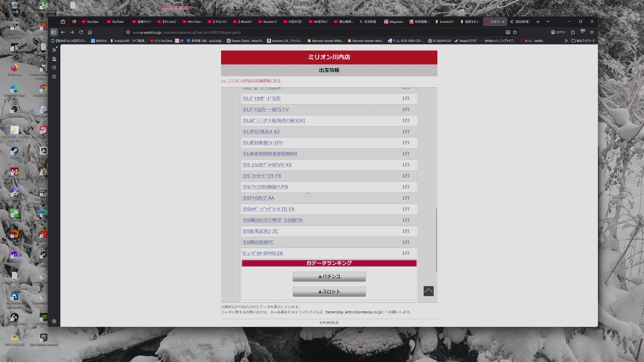
Task: Bookmark this page with the star icon
Action: pyautogui.click(x=515, y=32)
